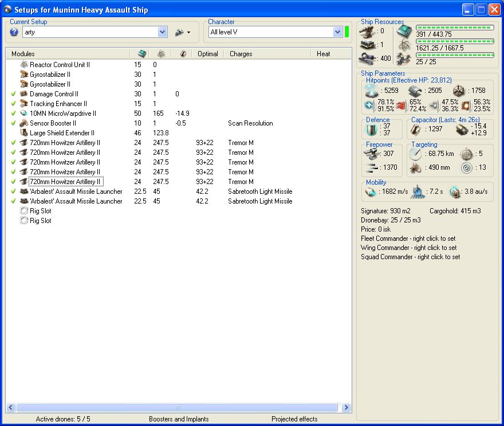Click Wing Commander - right click to set

pyautogui.click(x=408, y=248)
